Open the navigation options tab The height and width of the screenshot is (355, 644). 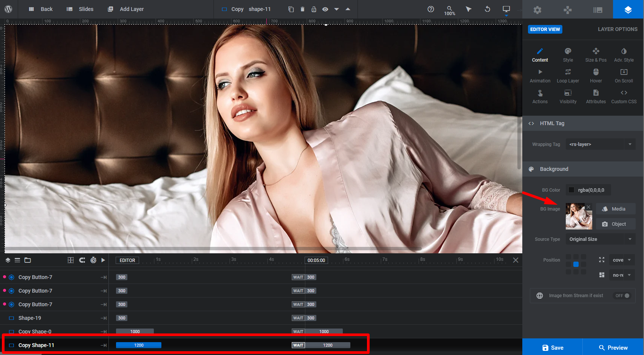[568, 10]
